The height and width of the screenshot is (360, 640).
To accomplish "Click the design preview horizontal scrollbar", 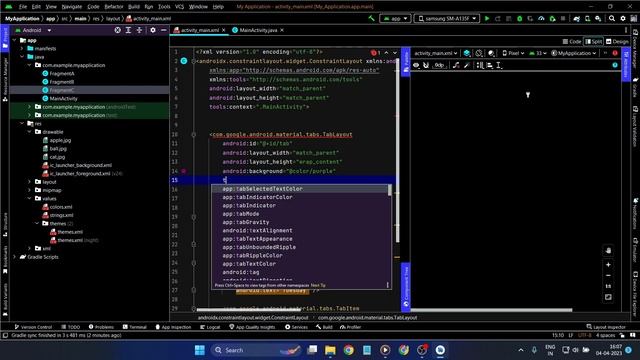I will tap(491, 310).
